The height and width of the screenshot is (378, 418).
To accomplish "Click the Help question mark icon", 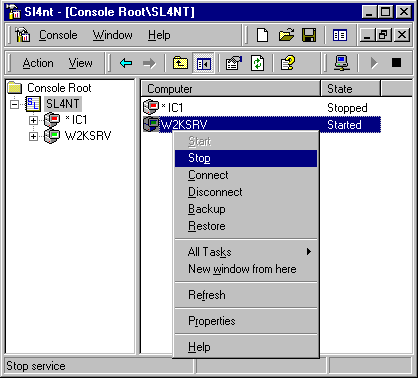I will tap(288, 63).
